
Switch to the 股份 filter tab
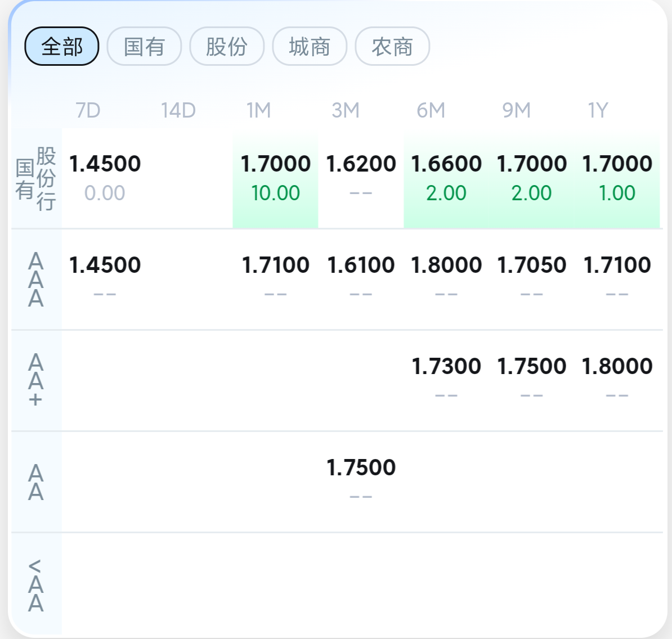[227, 46]
